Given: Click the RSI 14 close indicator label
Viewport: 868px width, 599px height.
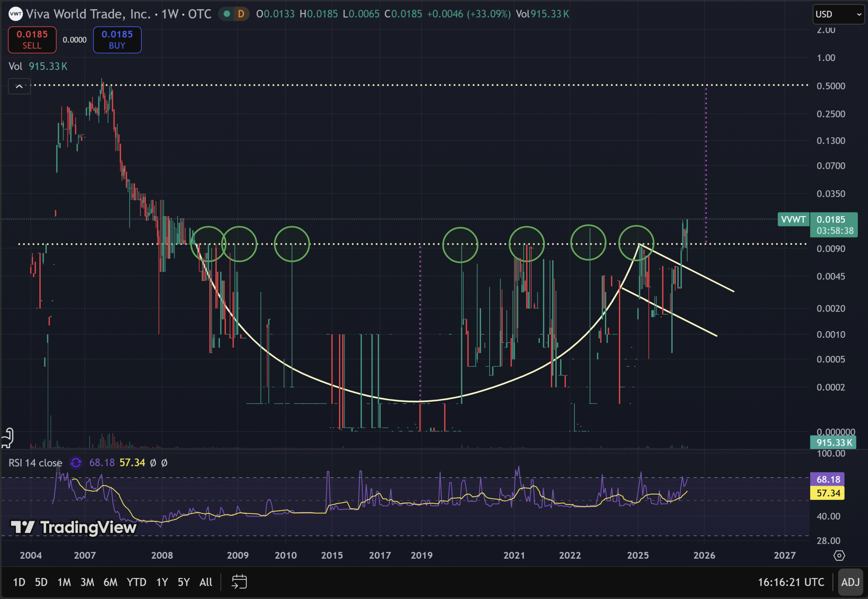Looking at the screenshot, I should (35, 463).
